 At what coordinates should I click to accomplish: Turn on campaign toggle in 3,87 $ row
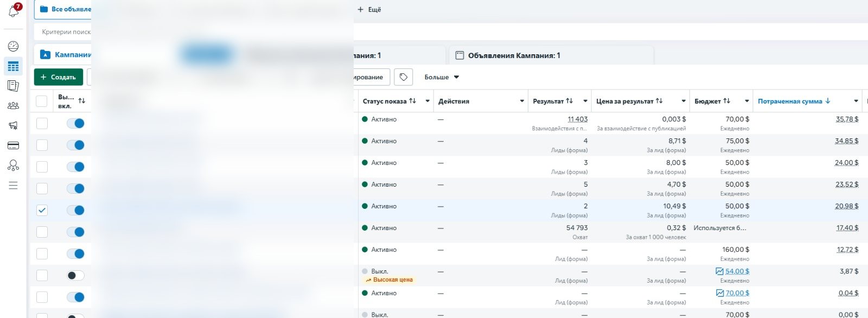(x=75, y=275)
